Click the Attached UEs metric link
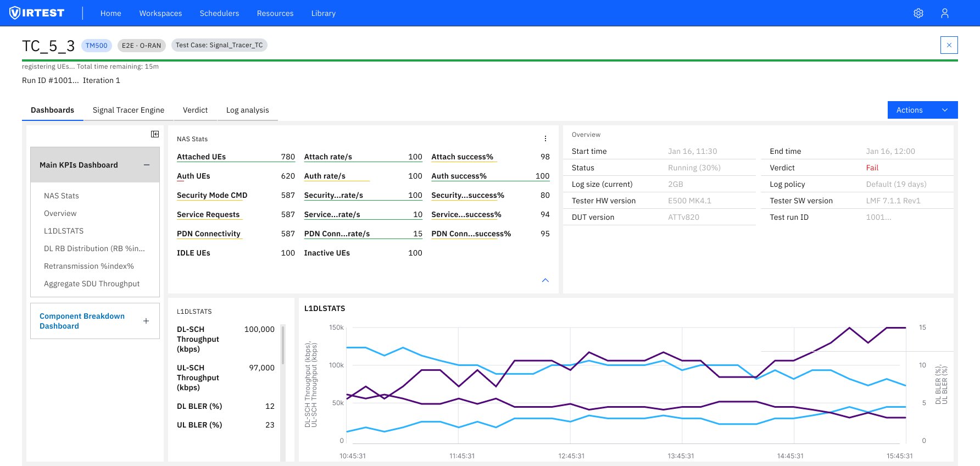This screenshot has height=466, width=980. (x=201, y=157)
